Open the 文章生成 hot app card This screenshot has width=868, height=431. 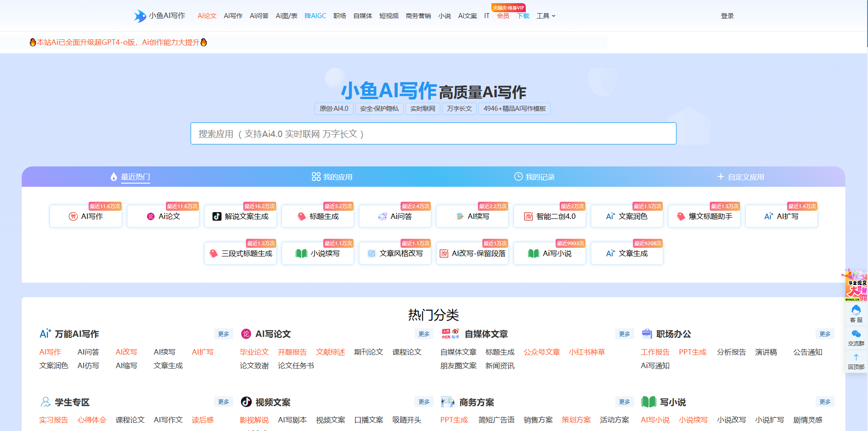627,253
